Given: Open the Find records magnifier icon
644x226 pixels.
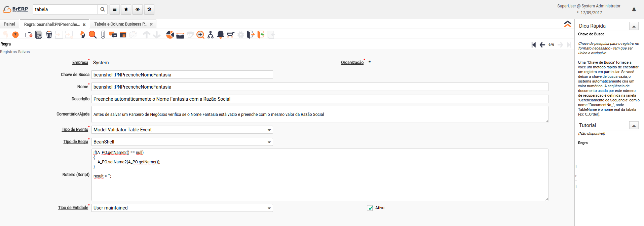Looking at the screenshot, I should (93, 35).
